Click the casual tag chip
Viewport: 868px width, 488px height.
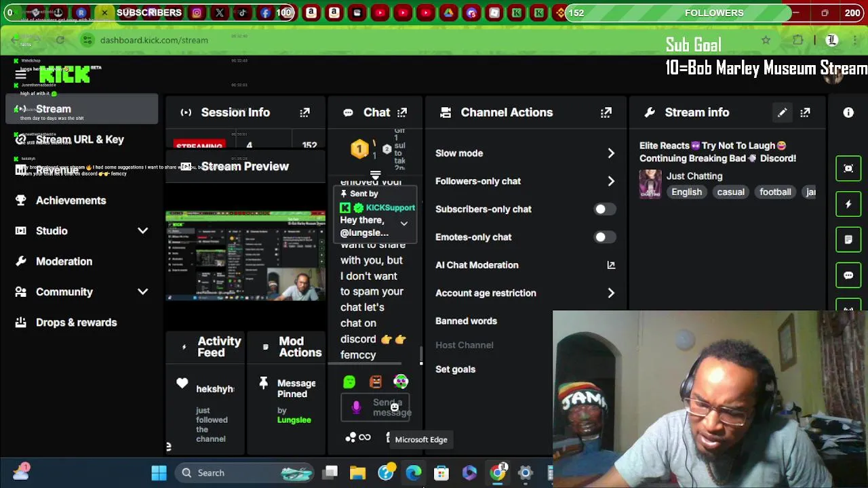point(730,192)
